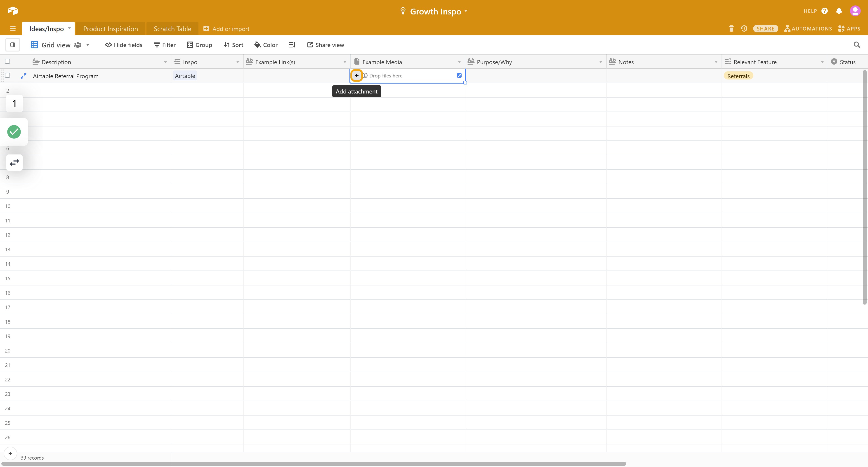
Task: Open Purpose/Why column dropdown arrow
Action: [x=601, y=62]
